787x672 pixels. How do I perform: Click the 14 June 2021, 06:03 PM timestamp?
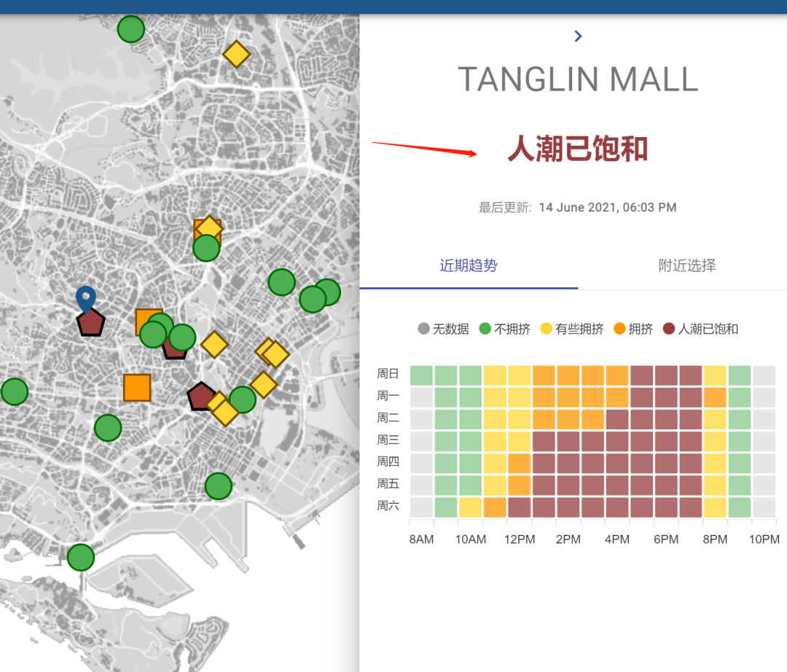coord(607,207)
